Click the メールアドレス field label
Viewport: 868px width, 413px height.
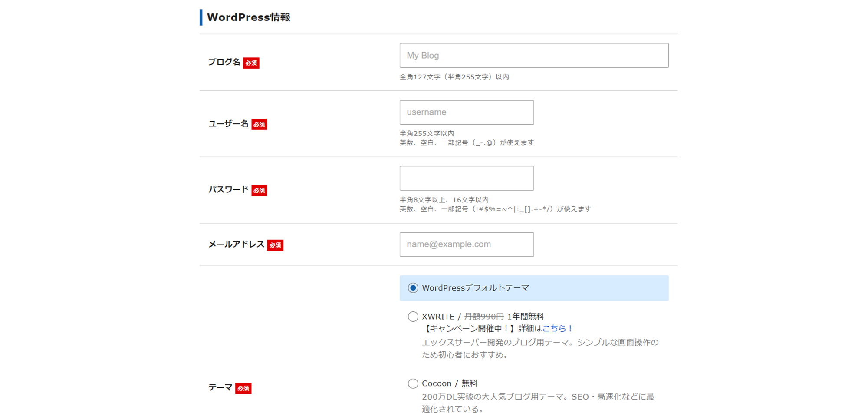[236, 244]
